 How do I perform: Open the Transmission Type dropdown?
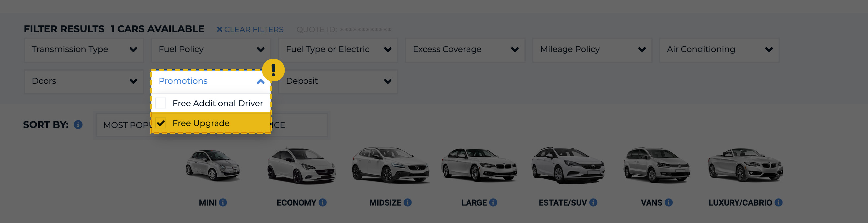tap(84, 50)
